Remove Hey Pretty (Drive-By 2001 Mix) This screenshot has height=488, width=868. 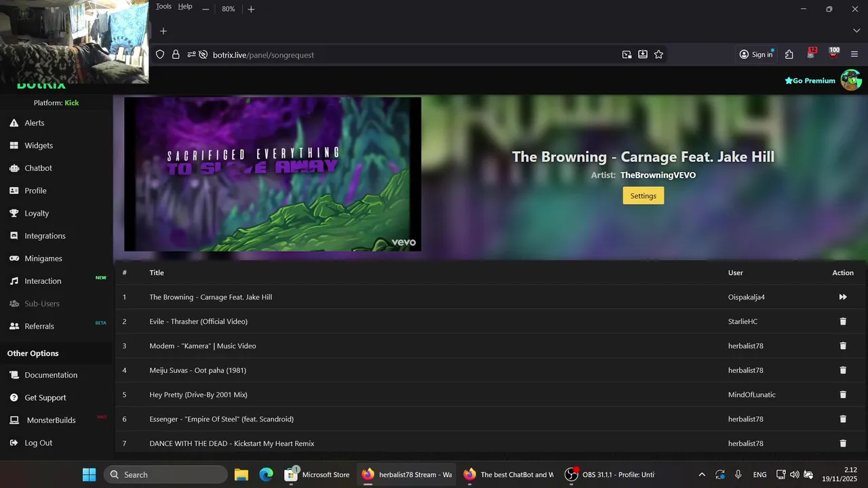pos(843,394)
